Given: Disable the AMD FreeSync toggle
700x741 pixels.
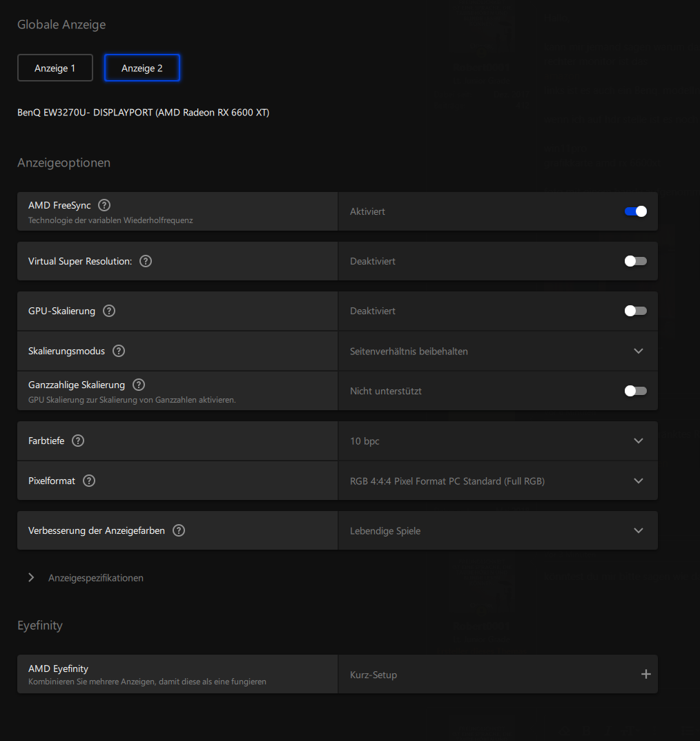Looking at the screenshot, I should pyautogui.click(x=635, y=211).
